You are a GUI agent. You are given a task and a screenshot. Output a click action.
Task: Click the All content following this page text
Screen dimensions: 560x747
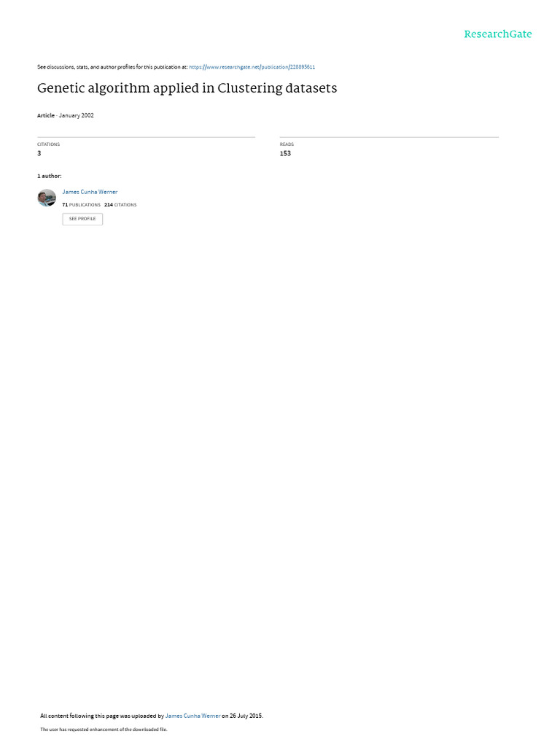(x=102, y=716)
